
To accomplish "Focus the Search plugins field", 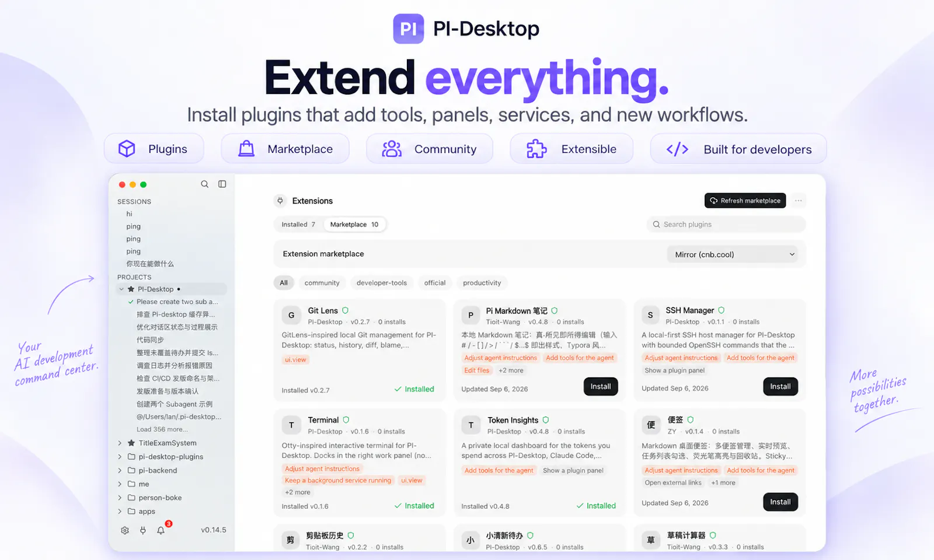I will pos(726,225).
